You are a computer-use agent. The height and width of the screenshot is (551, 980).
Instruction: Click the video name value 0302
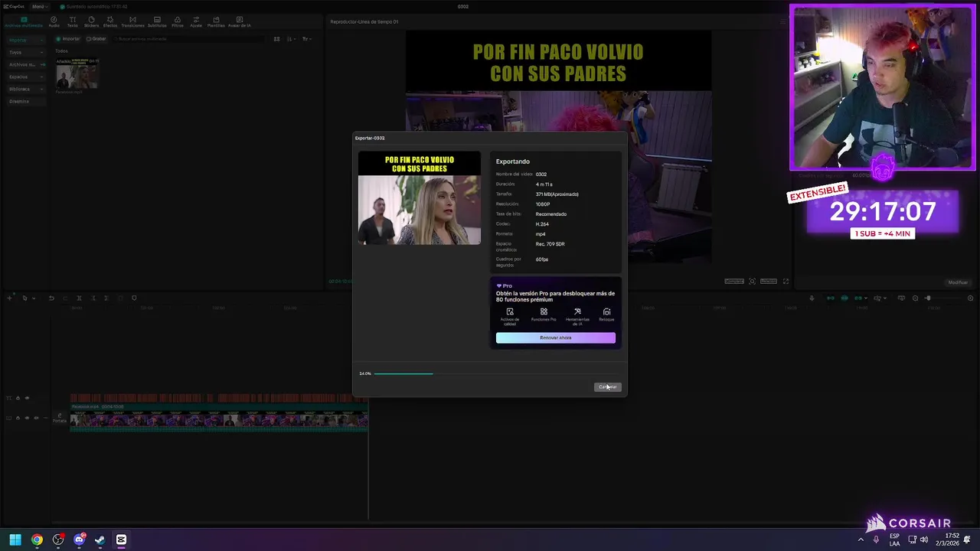coord(541,174)
